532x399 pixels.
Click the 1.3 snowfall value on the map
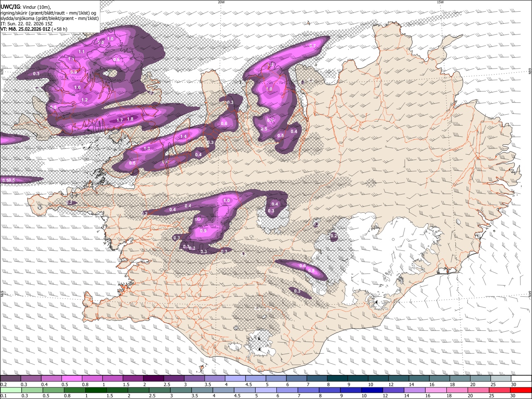tap(147, 148)
